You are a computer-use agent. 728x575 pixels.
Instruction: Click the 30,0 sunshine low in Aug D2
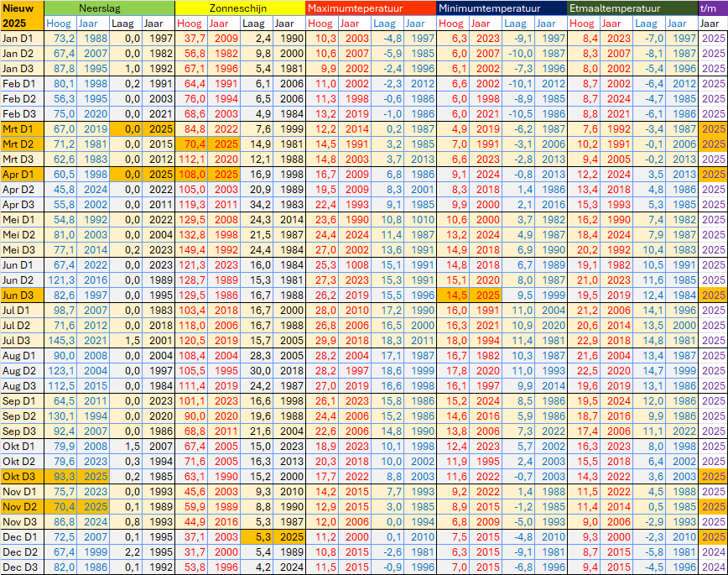pos(257,370)
